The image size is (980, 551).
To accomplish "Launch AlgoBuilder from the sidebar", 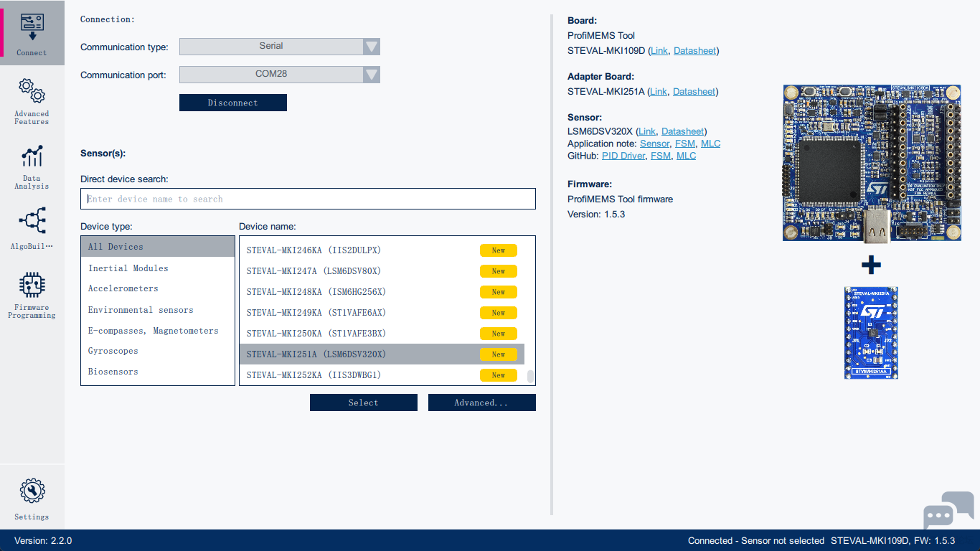I will pyautogui.click(x=32, y=221).
